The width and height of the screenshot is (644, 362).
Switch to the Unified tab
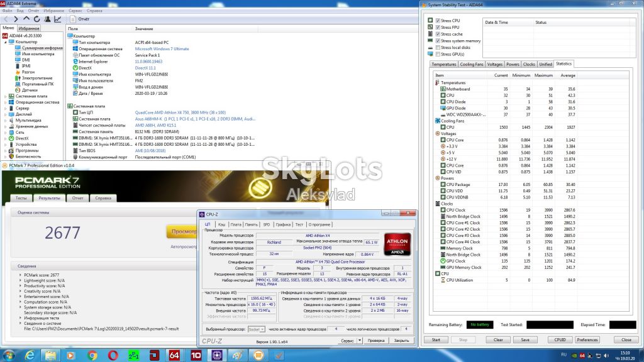545,65
